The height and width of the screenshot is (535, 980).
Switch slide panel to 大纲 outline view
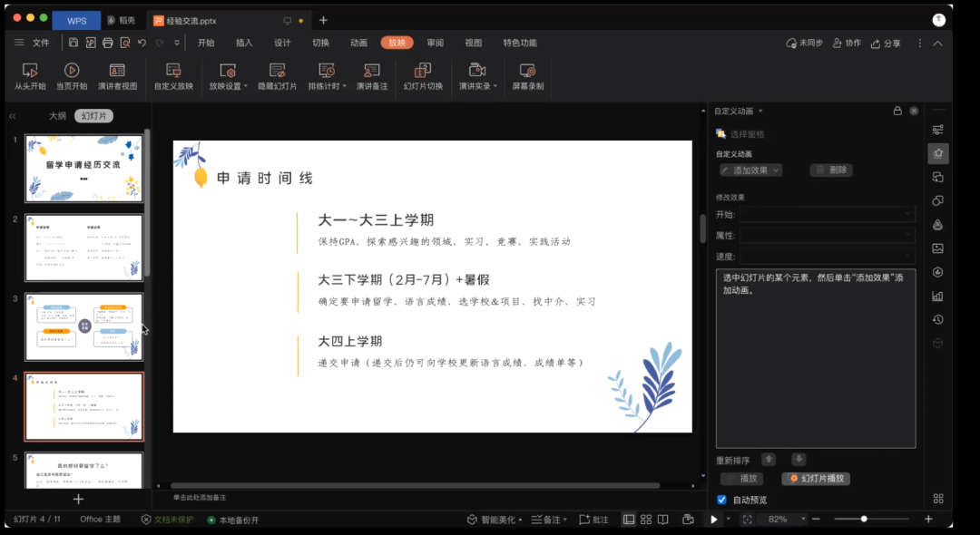click(57, 116)
